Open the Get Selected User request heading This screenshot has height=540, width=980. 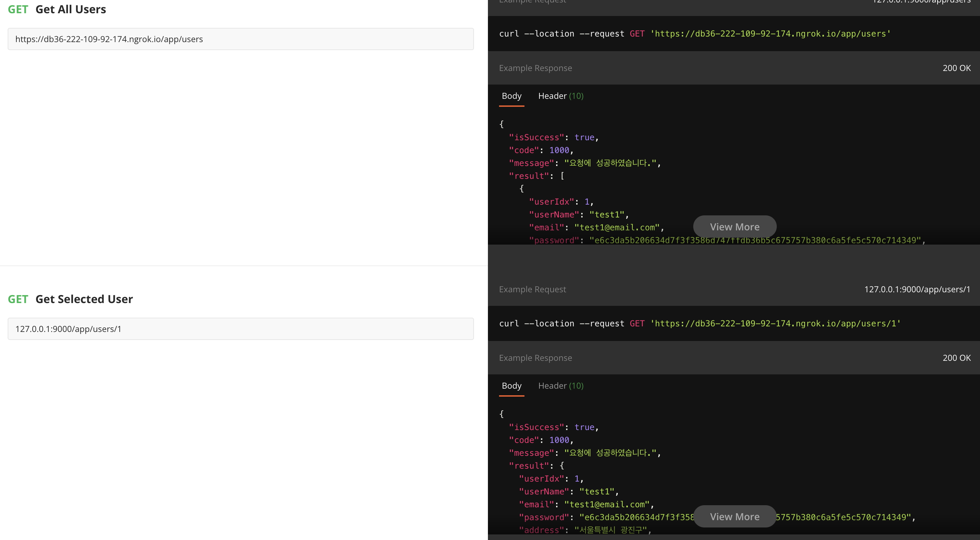tap(84, 299)
